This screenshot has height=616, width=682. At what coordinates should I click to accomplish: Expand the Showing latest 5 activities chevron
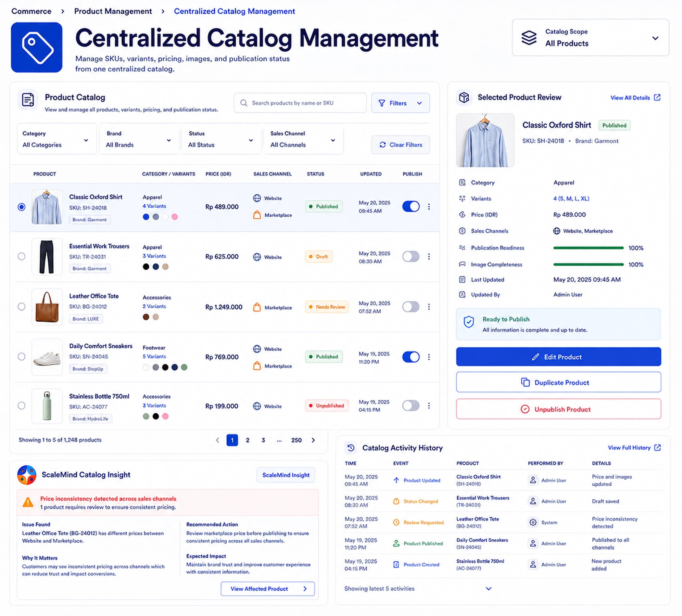coord(488,589)
